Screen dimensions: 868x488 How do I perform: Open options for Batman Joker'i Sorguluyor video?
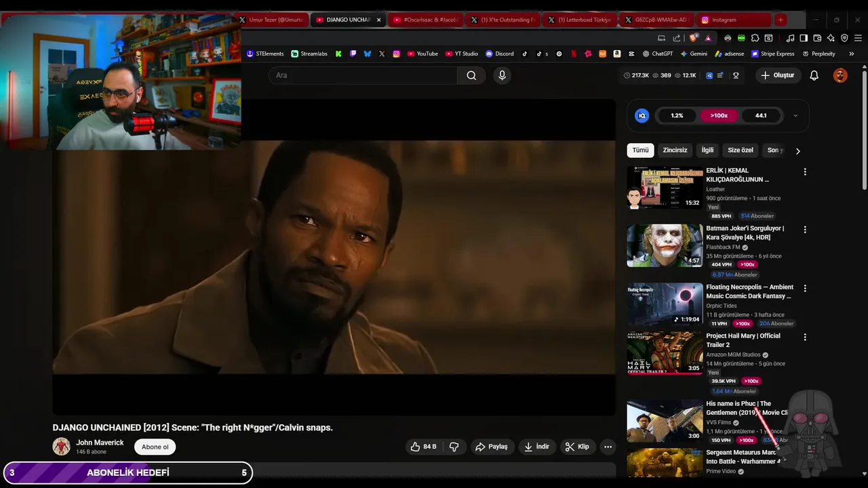[805, 230]
